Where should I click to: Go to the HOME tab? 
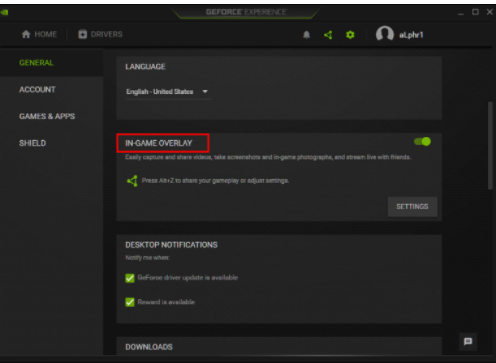(39, 34)
